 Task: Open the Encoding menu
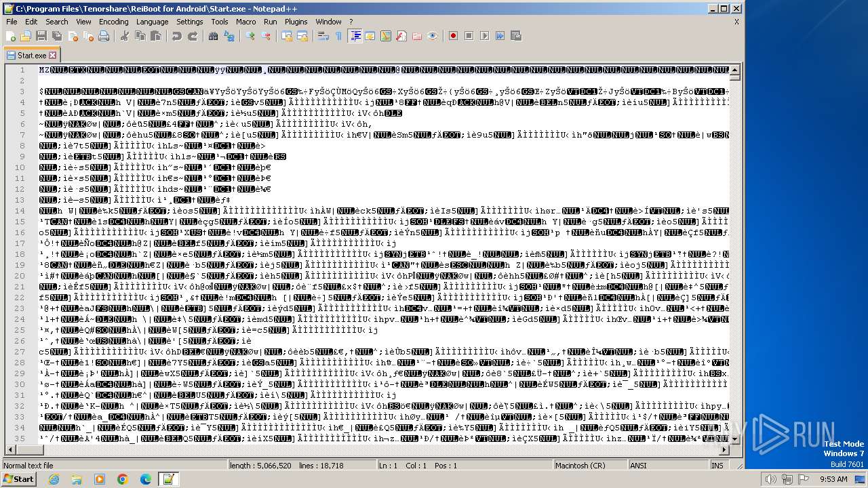pos(113,22)
